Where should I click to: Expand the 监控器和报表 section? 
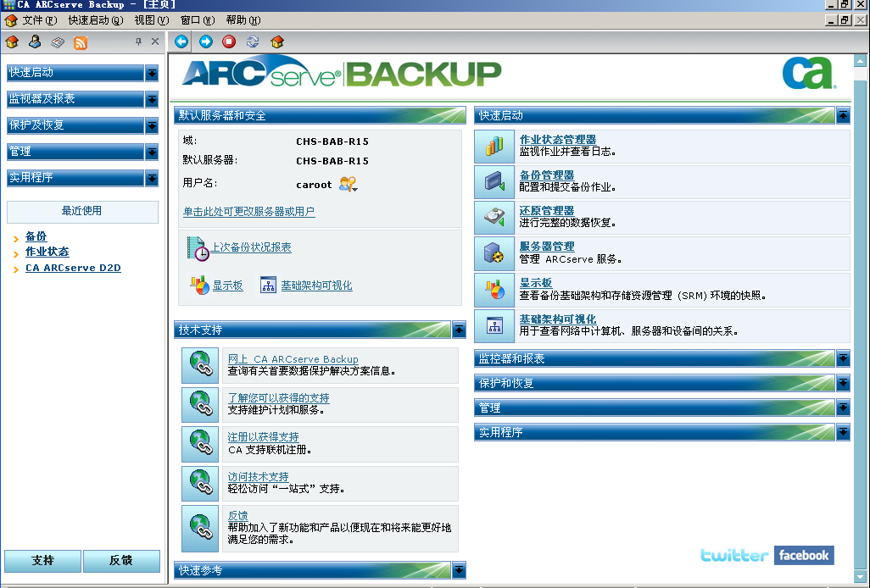tap(842, 358)
